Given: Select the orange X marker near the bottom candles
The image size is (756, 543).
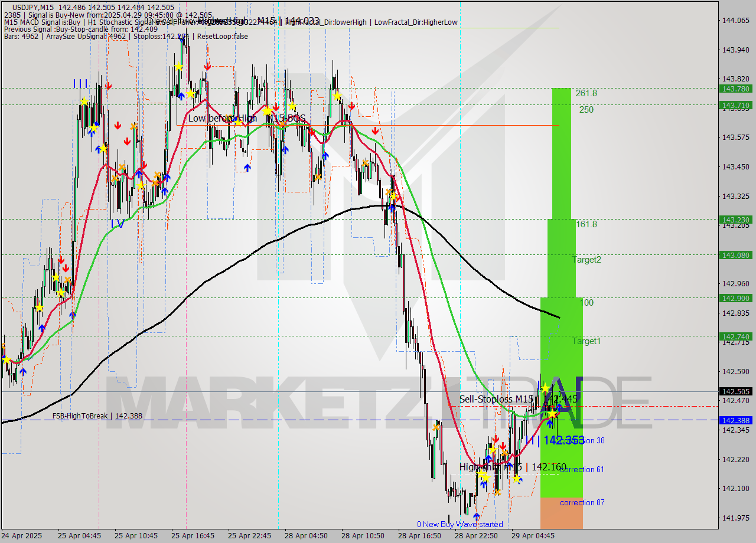Looking at the screenshot, I should click(498, 492).
